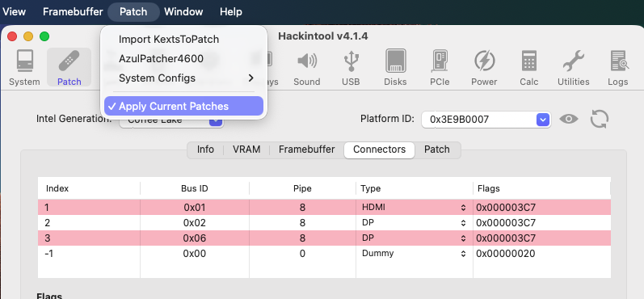Click the Flags column header
The width and height of the screenshot is (644, 299).
(541, 188)
